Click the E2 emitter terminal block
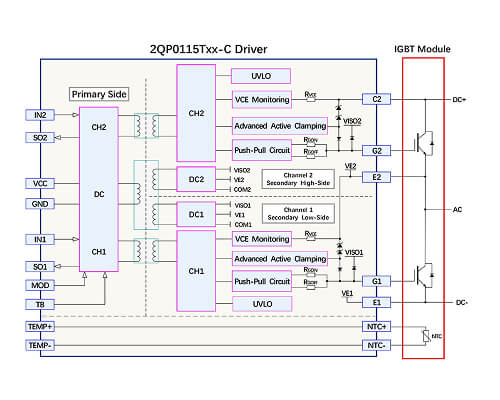This screenshot has width=500, height=400. tap(376, 177)
